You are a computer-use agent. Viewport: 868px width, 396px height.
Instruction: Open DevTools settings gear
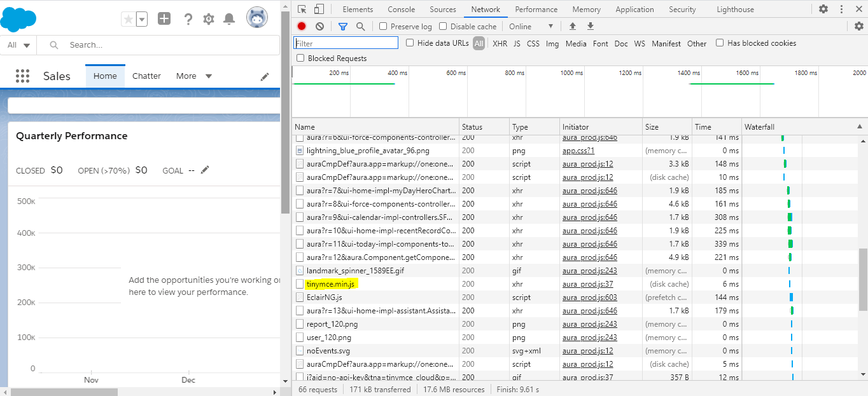[823, 10]
